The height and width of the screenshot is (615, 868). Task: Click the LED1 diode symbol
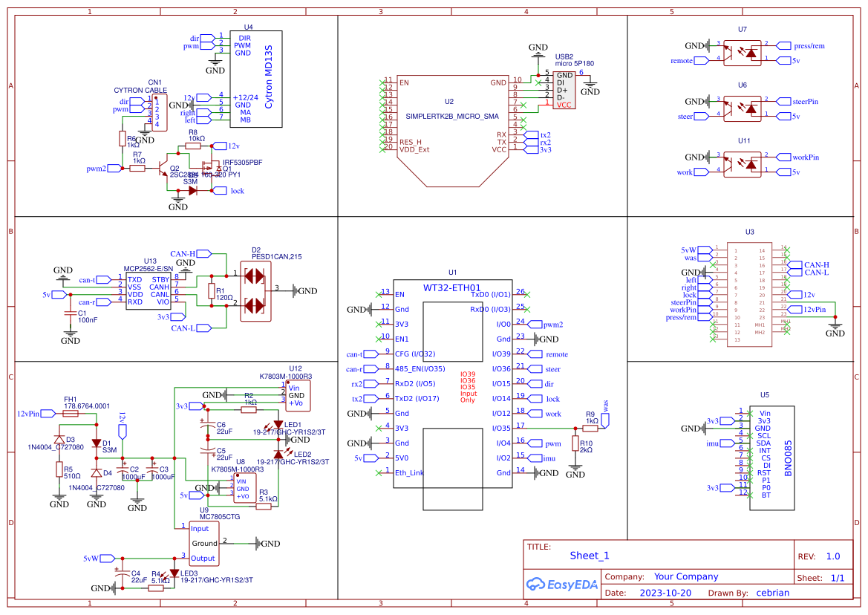pyautogui.click(x=278, y=426)
